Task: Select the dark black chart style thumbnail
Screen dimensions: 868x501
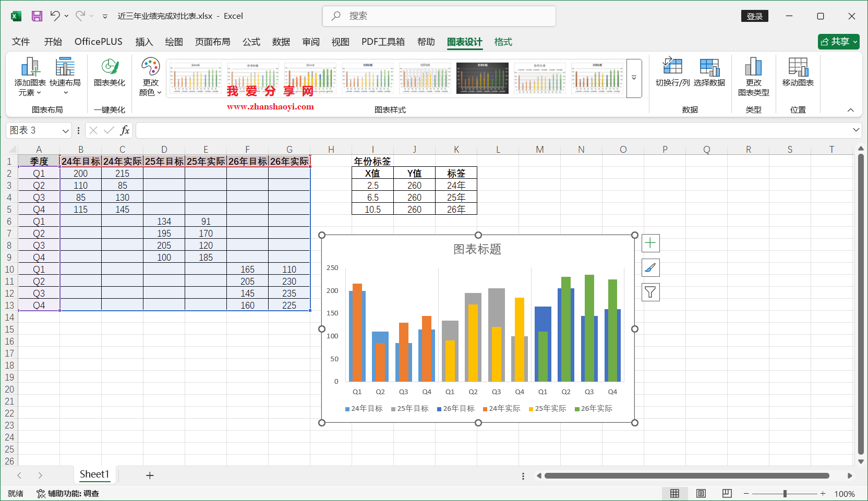Action: [x=483, y=78]
